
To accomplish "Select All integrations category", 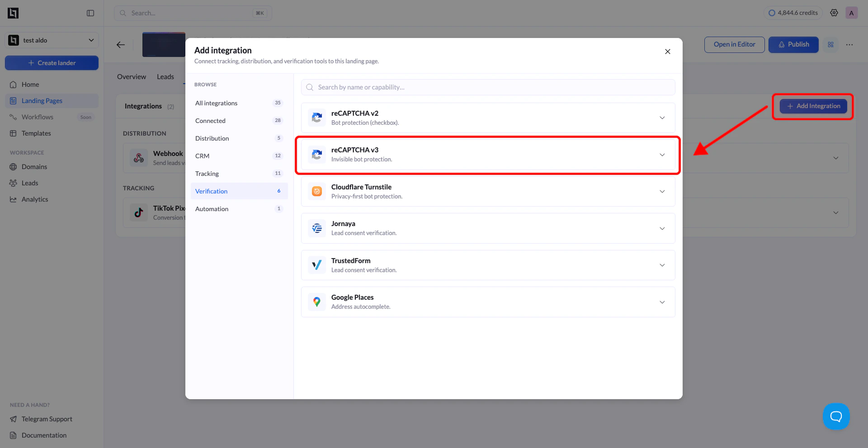I will 239,103.
